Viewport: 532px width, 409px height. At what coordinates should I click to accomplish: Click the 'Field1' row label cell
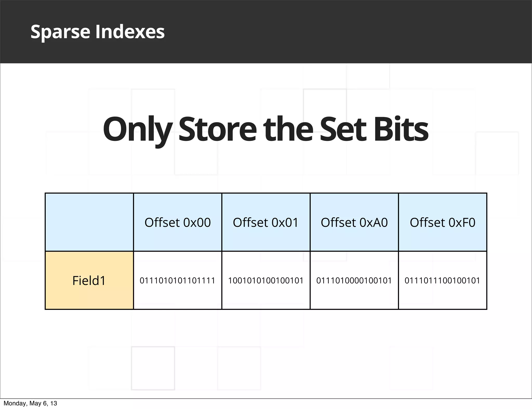point(89,281)
